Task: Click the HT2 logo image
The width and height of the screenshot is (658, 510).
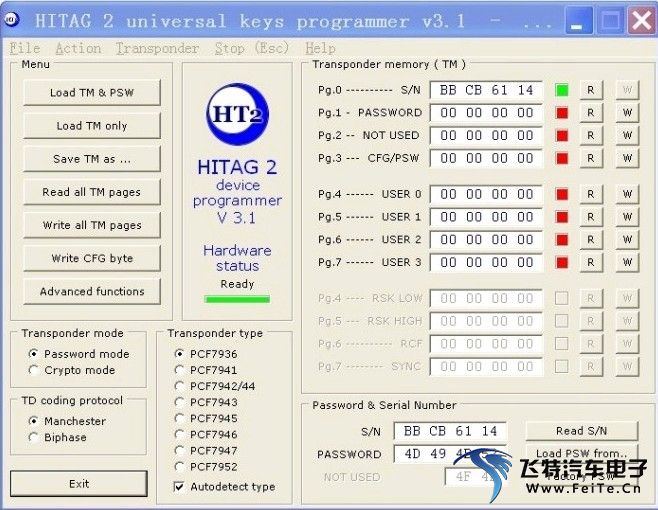Action: pyautogui.click(x=238, y=114)
